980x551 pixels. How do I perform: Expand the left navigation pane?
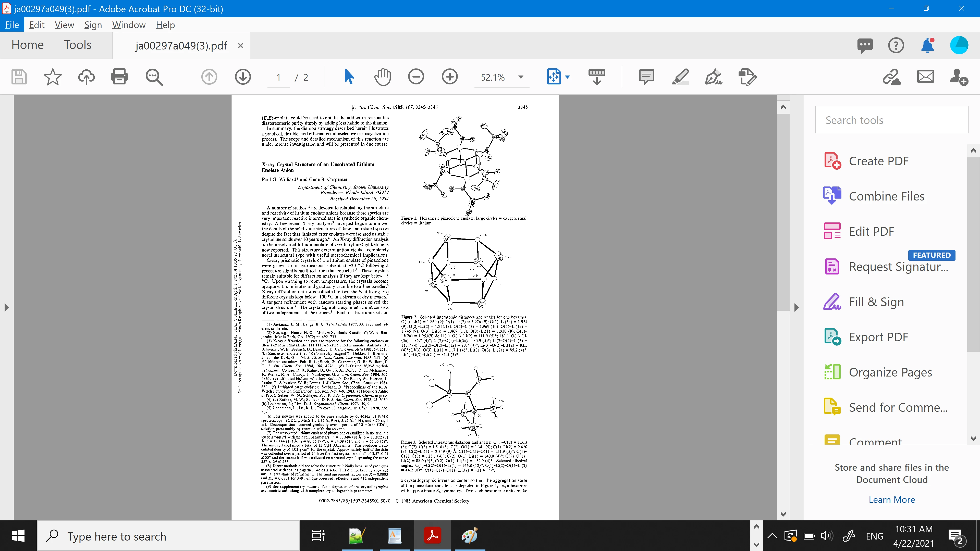pos(6,307)
